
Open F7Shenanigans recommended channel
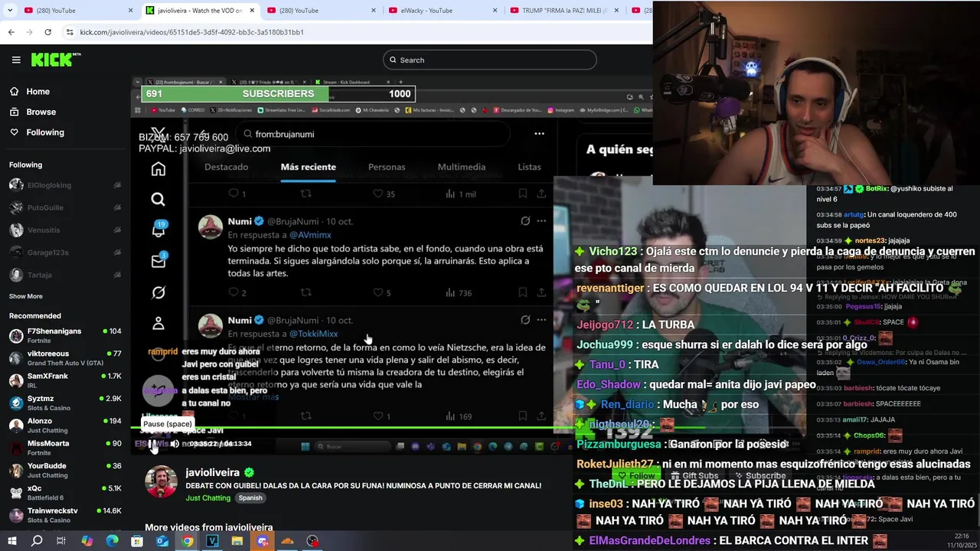coord(65,336)
